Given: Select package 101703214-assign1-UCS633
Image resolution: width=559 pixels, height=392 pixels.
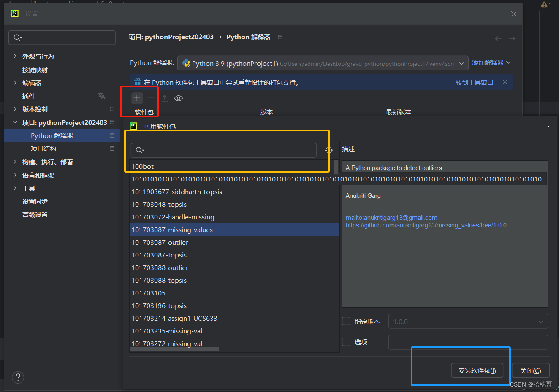Looking at the screenshot, I should 234,318.
